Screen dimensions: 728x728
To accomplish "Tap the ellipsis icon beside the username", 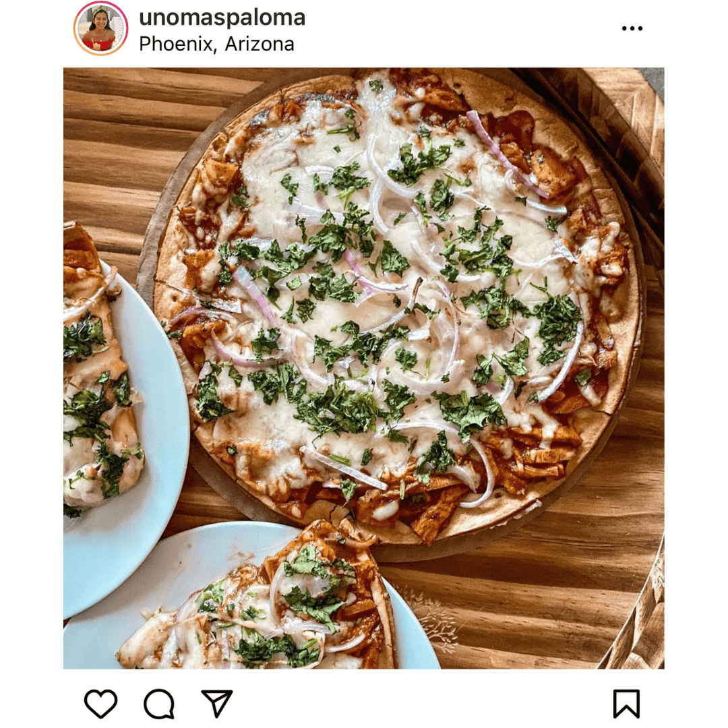I will click(x=632, y=28).
